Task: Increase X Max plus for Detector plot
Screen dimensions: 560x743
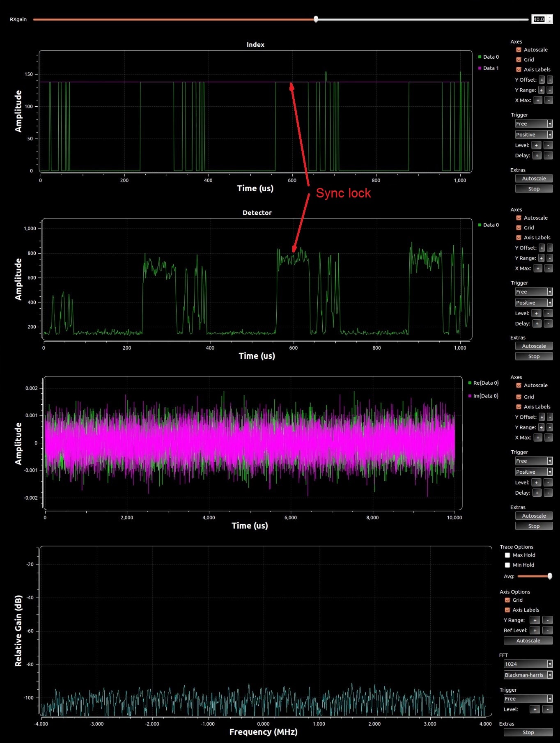Action: tap(538, 268)
